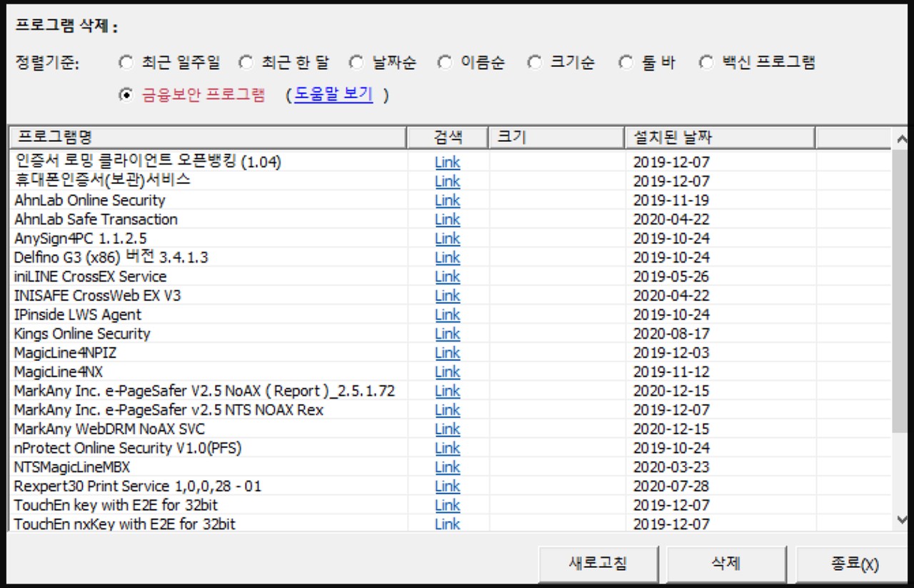Select the 크기순 sort radio option
Screen dimensions: 914x588
535,63
